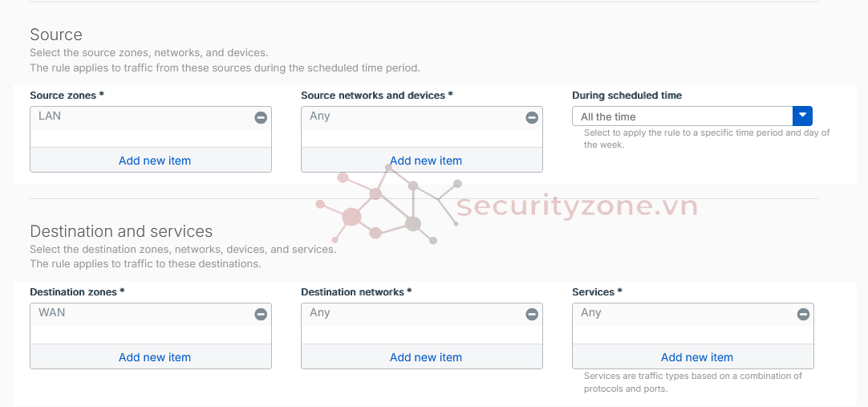Add new item to Source networks and devices
The image size is (868, 407).
coord(426,161)
